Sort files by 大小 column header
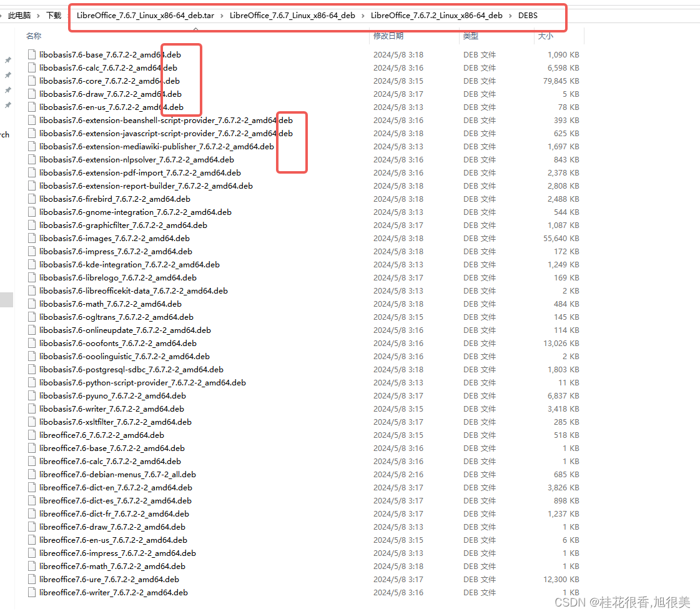700x614 pixels. tap(546, 36)
